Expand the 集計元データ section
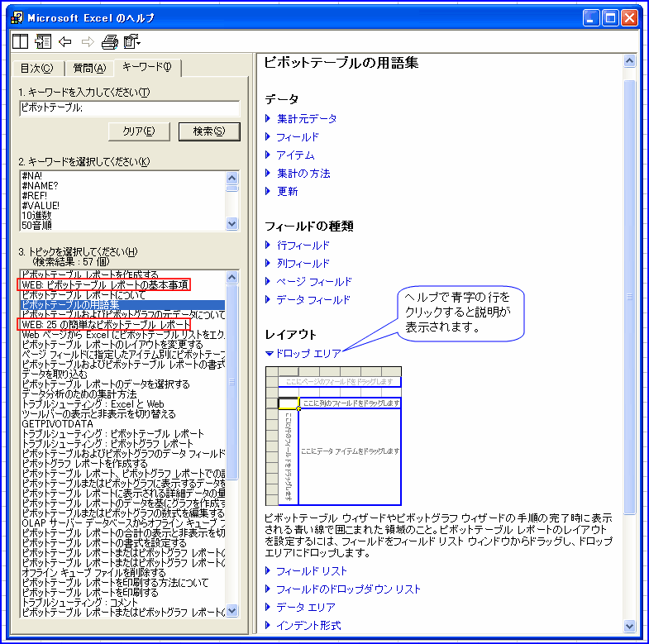The height and width of the screenshot is (644, 649). pyautogui.click(x=301, y=119)
